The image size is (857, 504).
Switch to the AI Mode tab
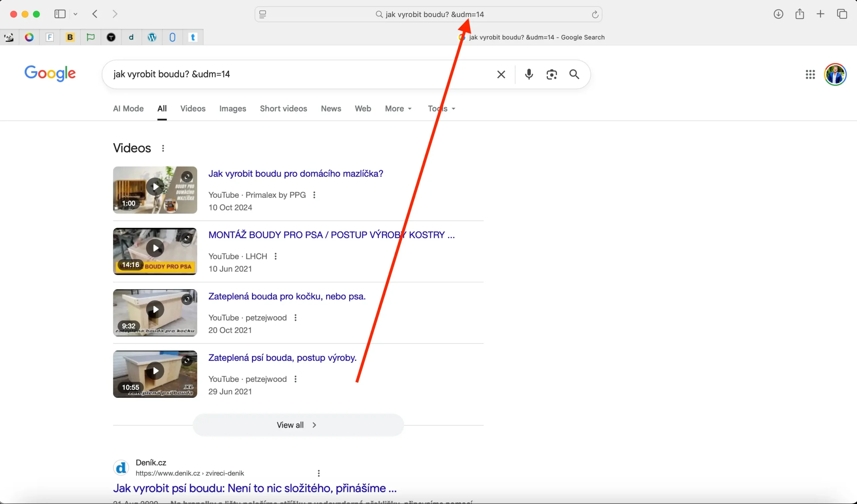(128, 108)
